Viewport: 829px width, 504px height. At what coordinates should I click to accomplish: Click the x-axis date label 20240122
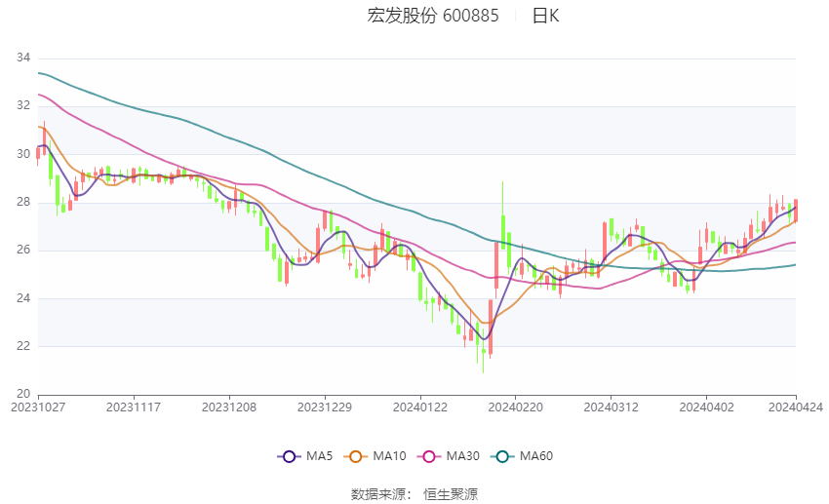[x=419, y=407]
